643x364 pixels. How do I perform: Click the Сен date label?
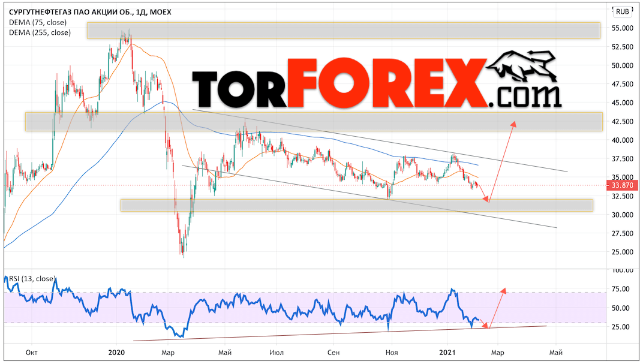333,353
